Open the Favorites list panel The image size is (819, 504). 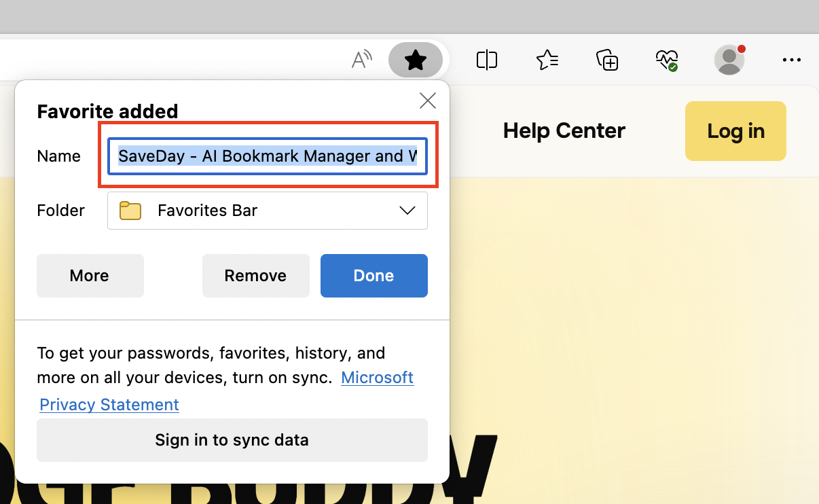pos(547,60)
